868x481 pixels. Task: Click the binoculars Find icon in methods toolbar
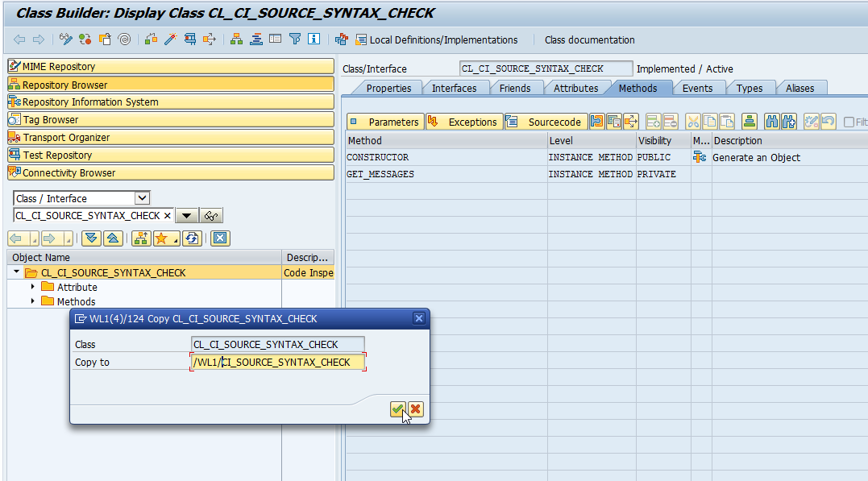[x=771, y=122]
